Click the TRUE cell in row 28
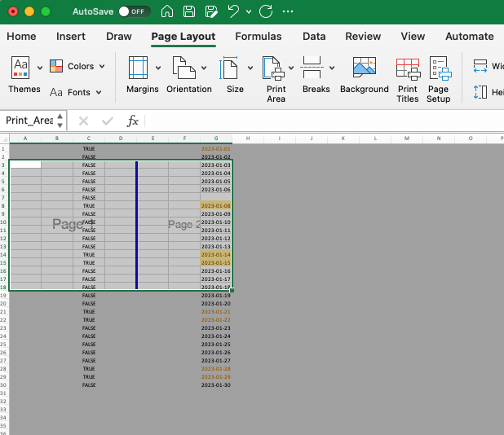The height and width of the screenshot is (435, 504). click(x=89, y=369)
